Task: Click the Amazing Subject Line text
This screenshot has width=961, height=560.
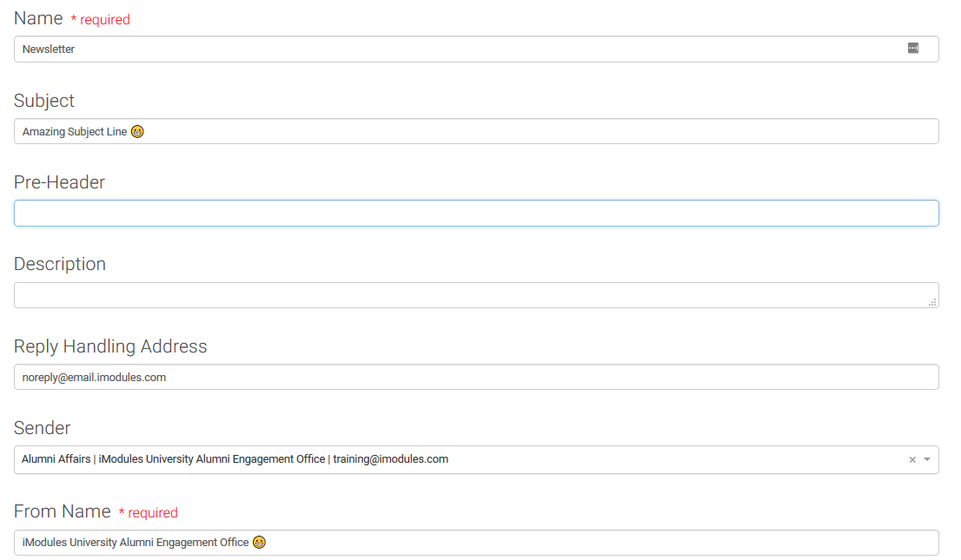Action: coord(74,131)
